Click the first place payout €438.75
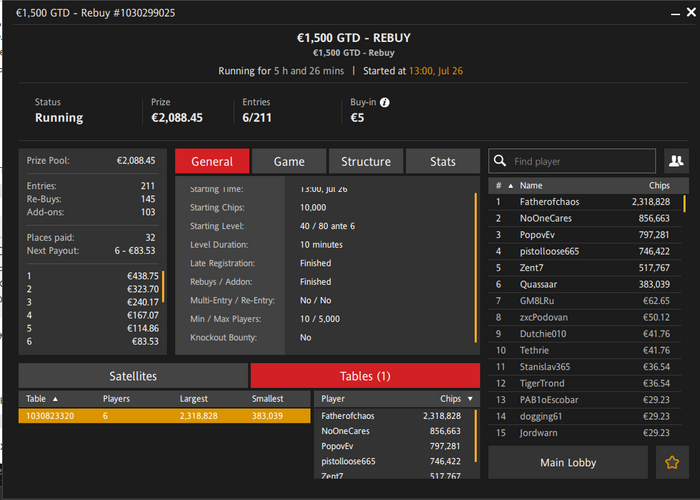 tap(142, 276)
